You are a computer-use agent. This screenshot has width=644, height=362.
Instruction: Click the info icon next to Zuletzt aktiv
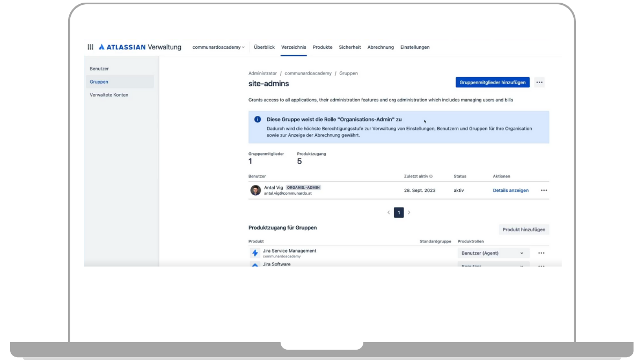point(431,176)
